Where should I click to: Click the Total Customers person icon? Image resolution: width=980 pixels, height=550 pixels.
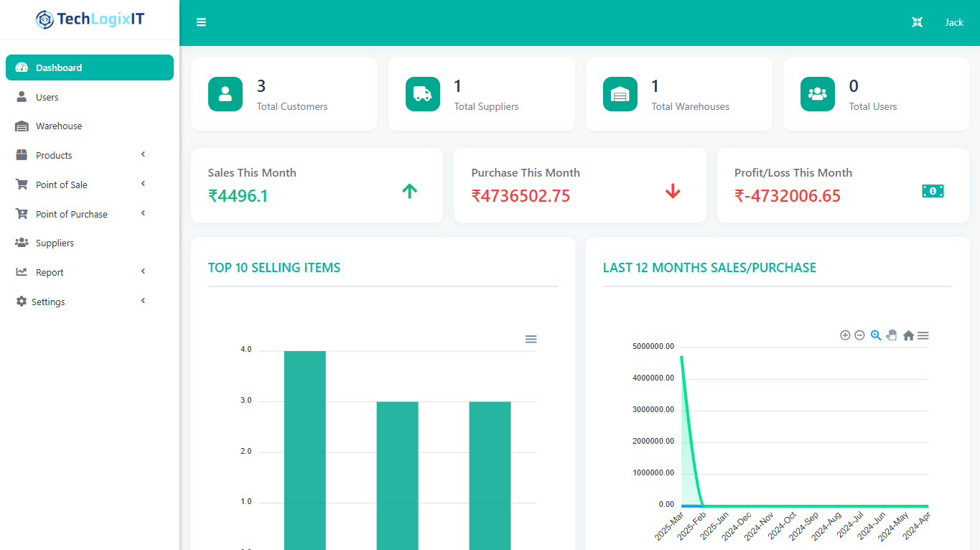click(225, 94)
